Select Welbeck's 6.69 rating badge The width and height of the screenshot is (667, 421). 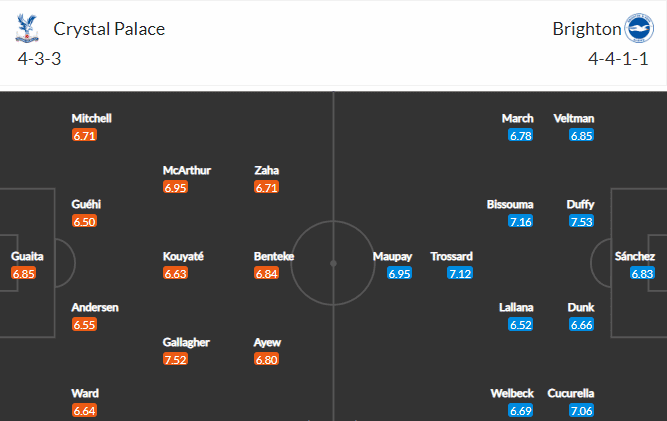[520, 411]
